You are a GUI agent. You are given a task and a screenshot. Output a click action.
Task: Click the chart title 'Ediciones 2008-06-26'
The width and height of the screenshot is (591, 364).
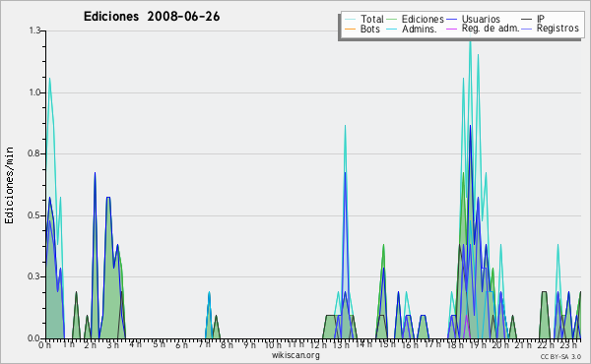152,17
